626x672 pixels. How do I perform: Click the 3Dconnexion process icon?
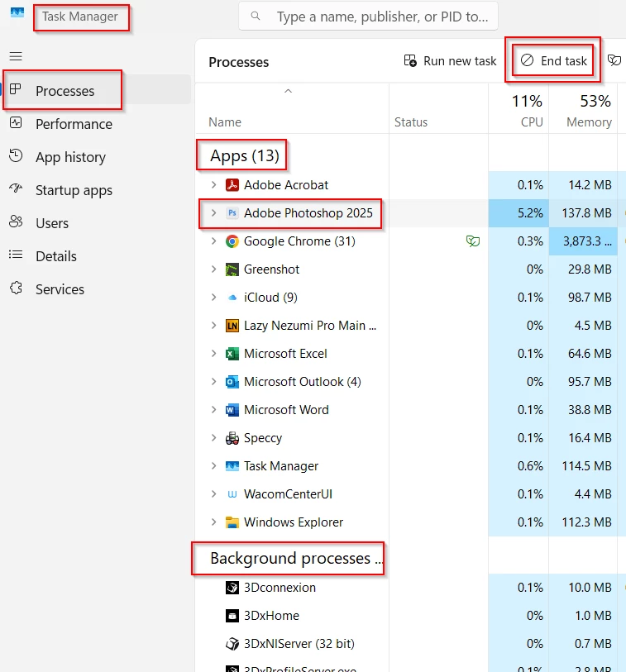pos(232,588)
